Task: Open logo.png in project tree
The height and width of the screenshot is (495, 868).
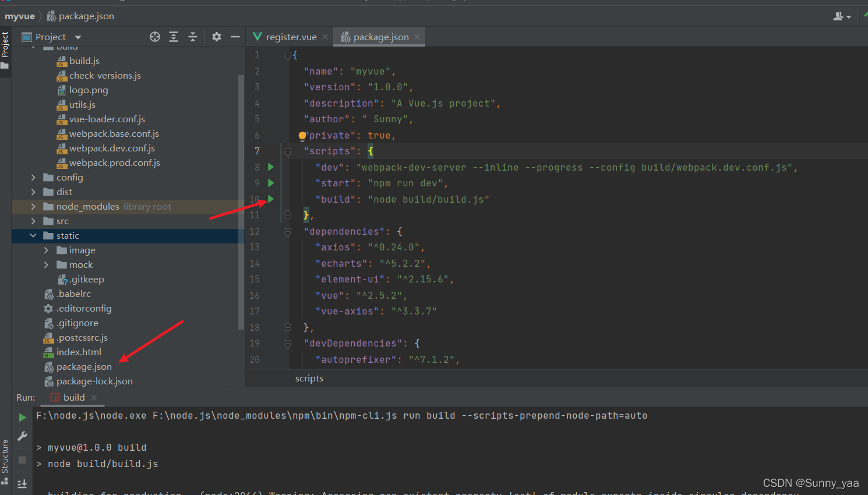Action: click(89, 90)
